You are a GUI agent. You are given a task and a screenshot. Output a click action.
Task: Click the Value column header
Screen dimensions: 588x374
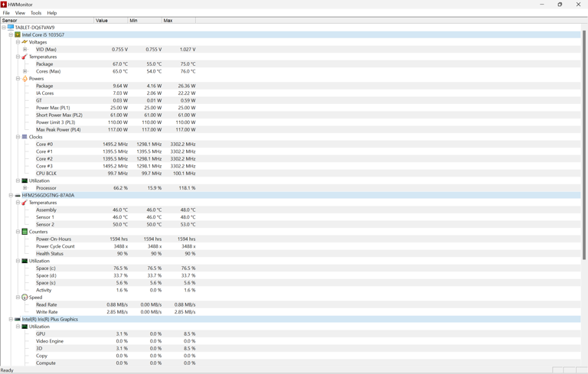tap(110, 20)
